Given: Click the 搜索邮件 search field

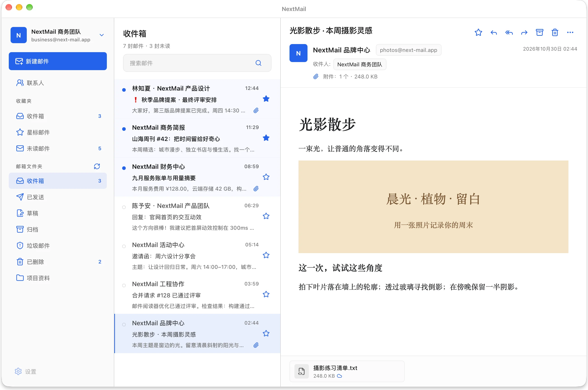Looking at the screenshot, I should click(x=197, y=63).
